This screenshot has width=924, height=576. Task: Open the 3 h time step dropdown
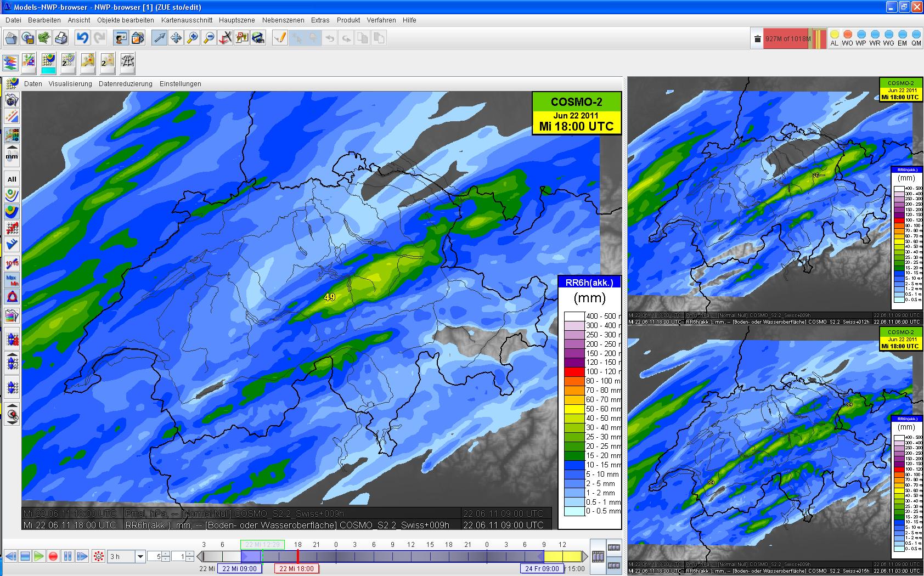click(x=140, y=556)
